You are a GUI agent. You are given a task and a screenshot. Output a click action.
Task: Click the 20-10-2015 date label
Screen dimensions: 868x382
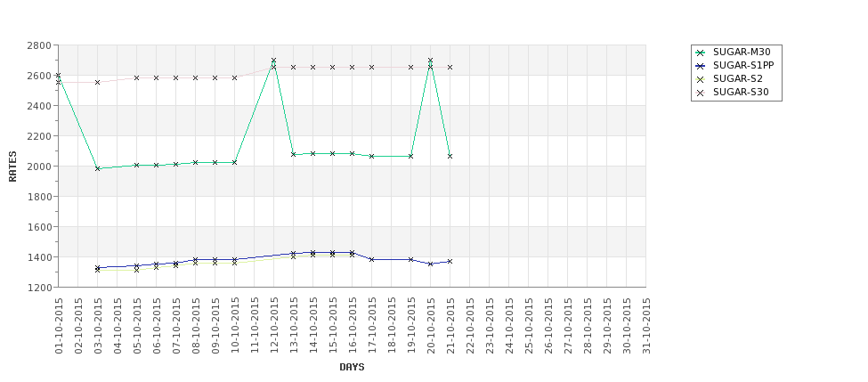point(431,326)
